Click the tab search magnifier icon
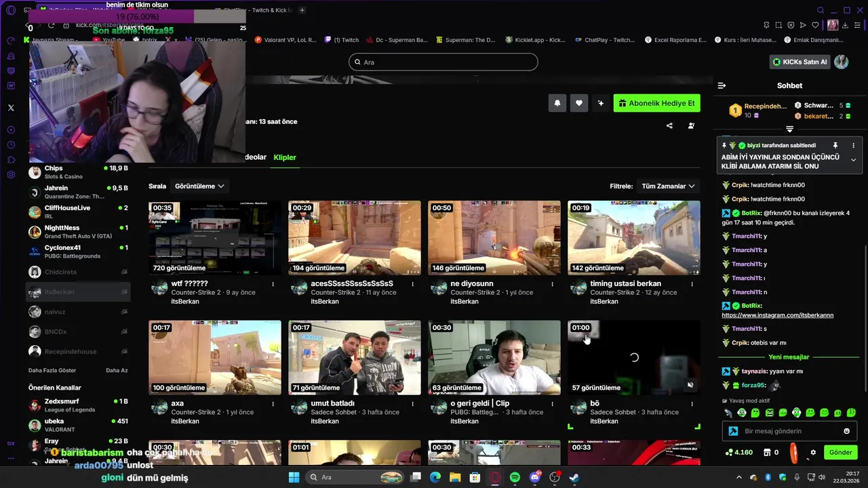The image size is (868, 488). [x=821, y=10]
